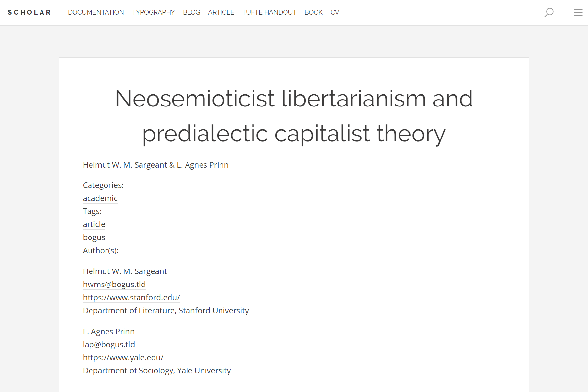Navigate to the Blog page
This screenshot has height=392, width=588.
(x=191, y=12)
